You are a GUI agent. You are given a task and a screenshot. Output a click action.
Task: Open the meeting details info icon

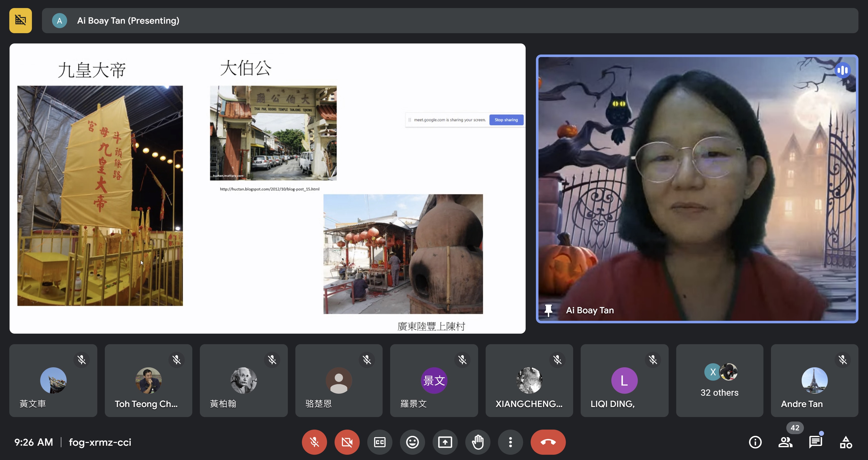tap(755, 442)
